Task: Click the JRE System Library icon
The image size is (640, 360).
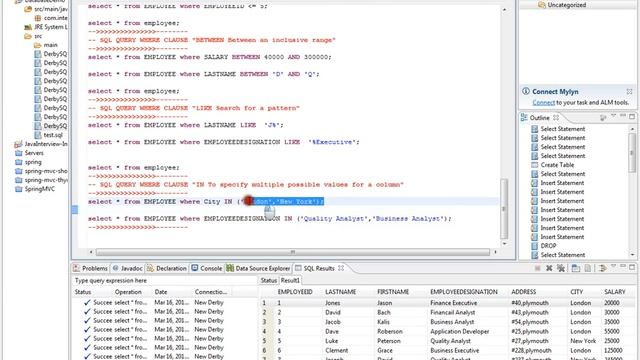Action: coord(28,27)
